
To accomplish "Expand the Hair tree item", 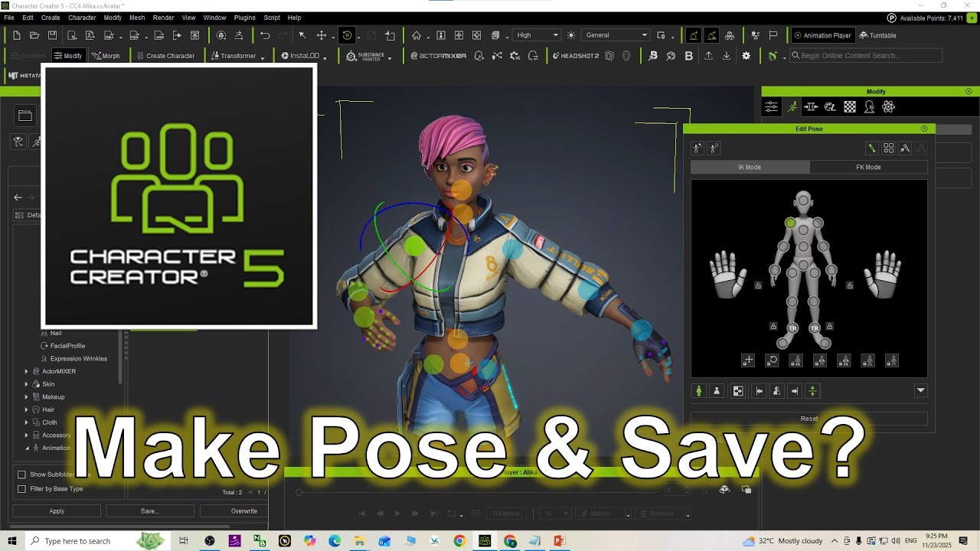I will 27,409.
